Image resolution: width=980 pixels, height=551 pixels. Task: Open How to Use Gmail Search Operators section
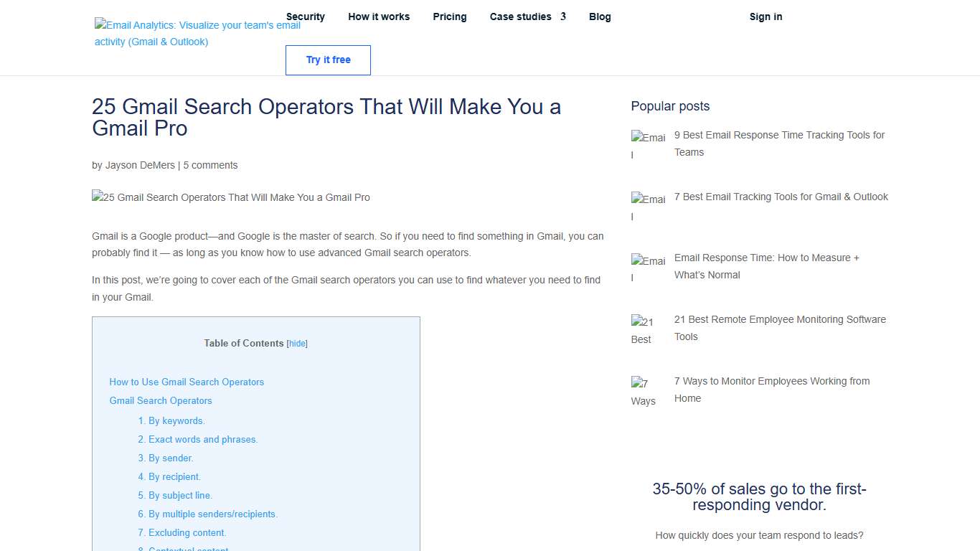click(187, 382)
